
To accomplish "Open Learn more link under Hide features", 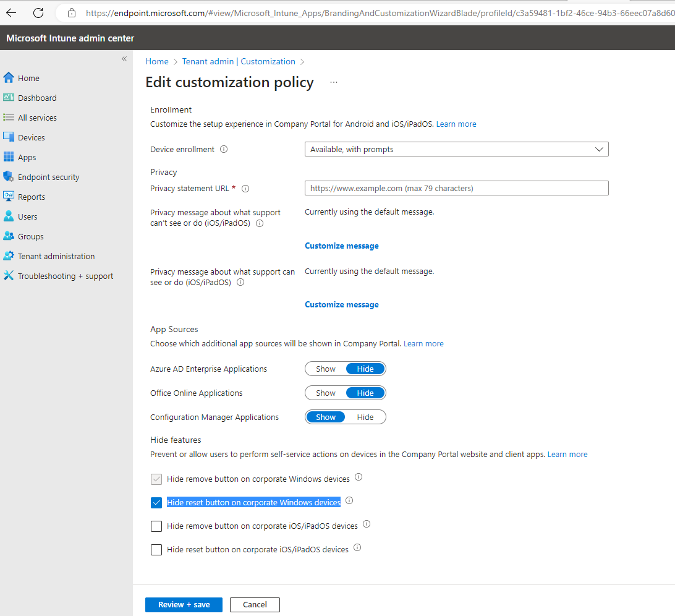I will pos(567,454).
